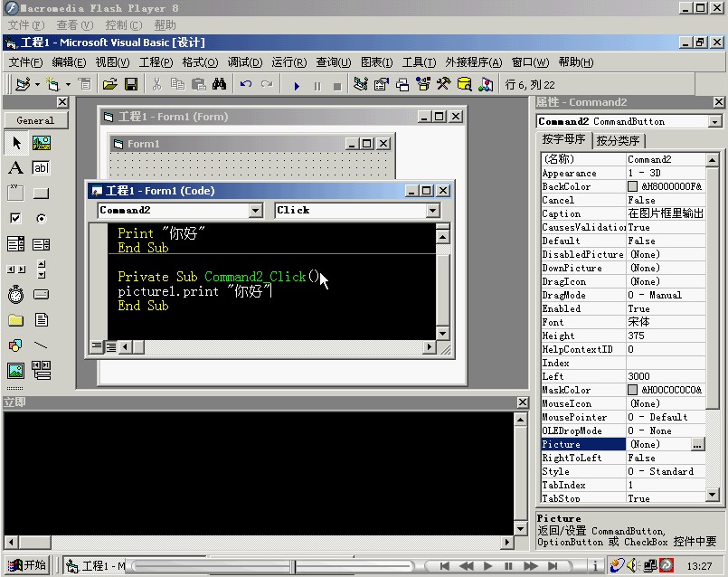Image resolution: width=728 pixels, height=577 pixels.
Task: Switch to 按分类序 properties tab
Action: [x=619, y=140]
